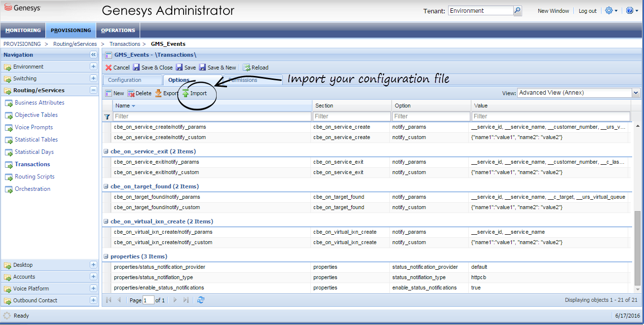Click the Objective Tables icon

(x=9, y=115)
